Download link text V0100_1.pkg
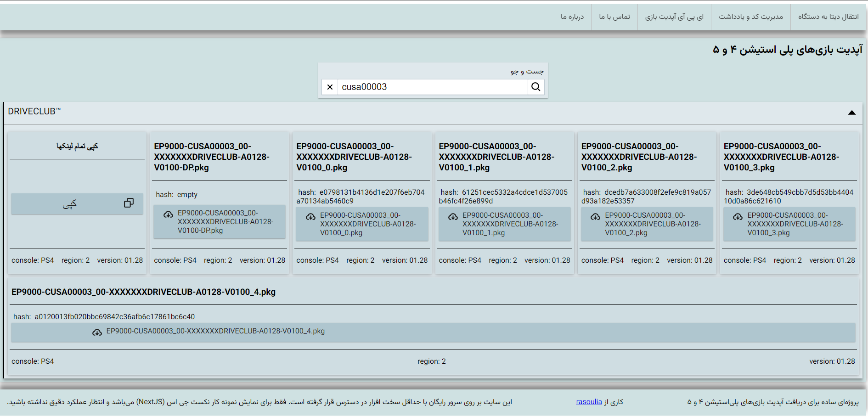Screen dimensions: 868x417 pos(510,224)
